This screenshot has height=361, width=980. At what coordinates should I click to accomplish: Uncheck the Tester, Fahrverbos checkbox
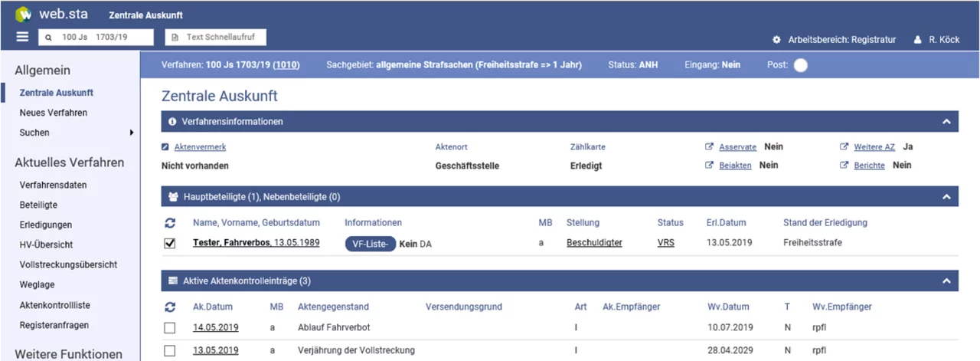pyautogui.click(x=170, y=243)
